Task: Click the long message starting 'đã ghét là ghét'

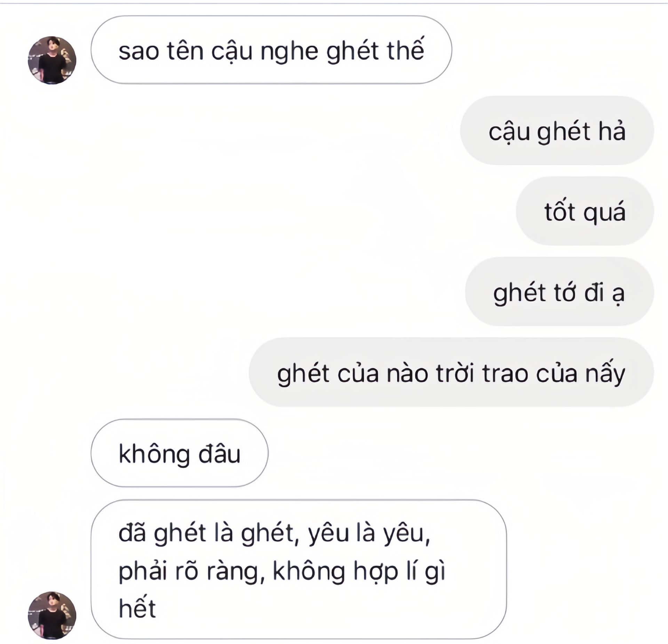Action: click(299, 570)
